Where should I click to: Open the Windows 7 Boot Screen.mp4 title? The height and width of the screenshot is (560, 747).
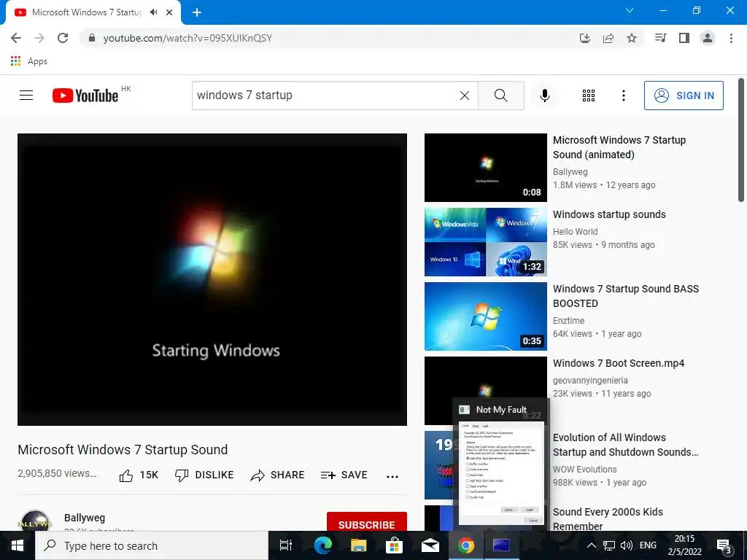pyautogui.click(x=619, y=363)
